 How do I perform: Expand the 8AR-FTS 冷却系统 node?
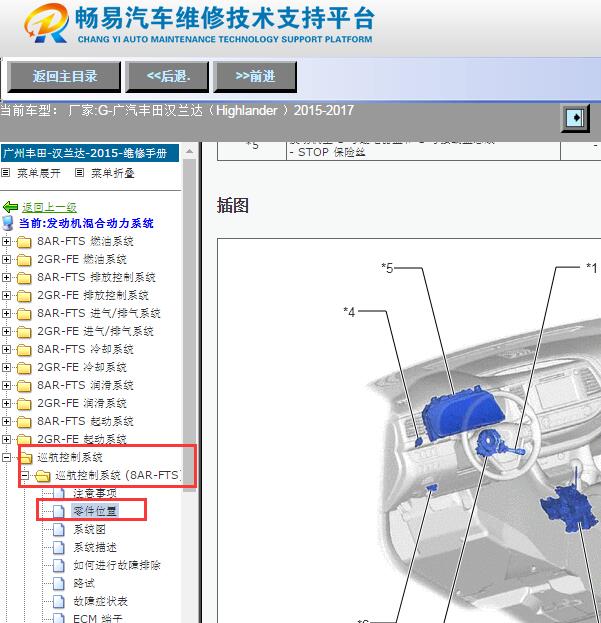(x=6, y=349)
